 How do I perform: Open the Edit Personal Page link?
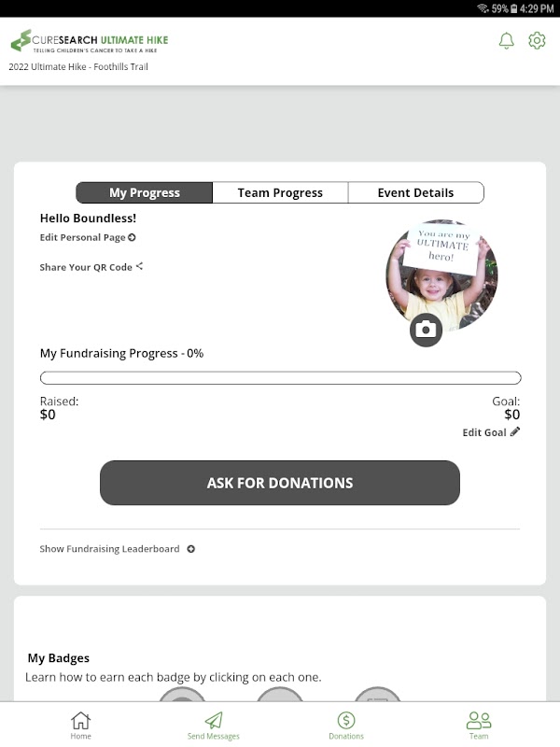pyautogui.click(x=88, y=237)
